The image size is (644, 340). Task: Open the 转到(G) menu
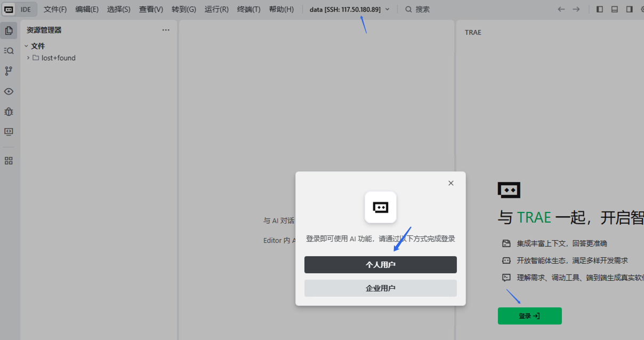pyautogui.click(x=184, y=9)
